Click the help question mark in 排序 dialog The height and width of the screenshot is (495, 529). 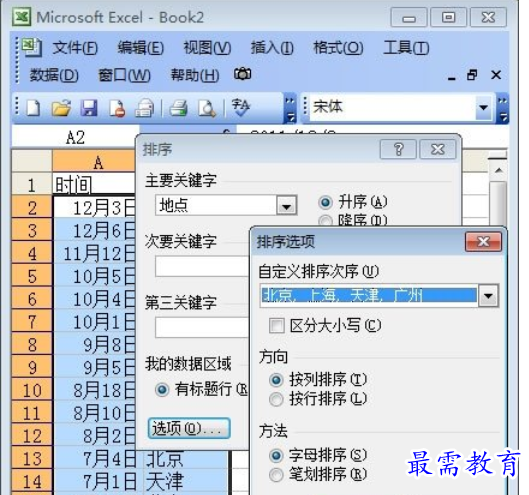[x=398, y=149]
